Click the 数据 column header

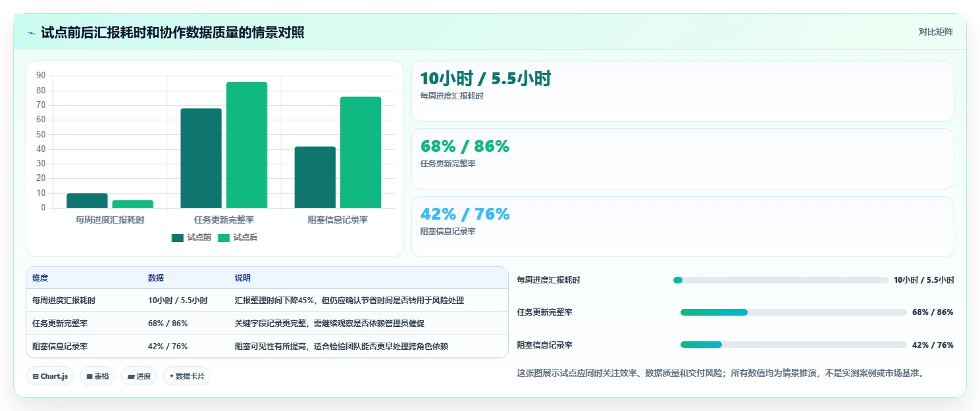[x=156, y=278]
